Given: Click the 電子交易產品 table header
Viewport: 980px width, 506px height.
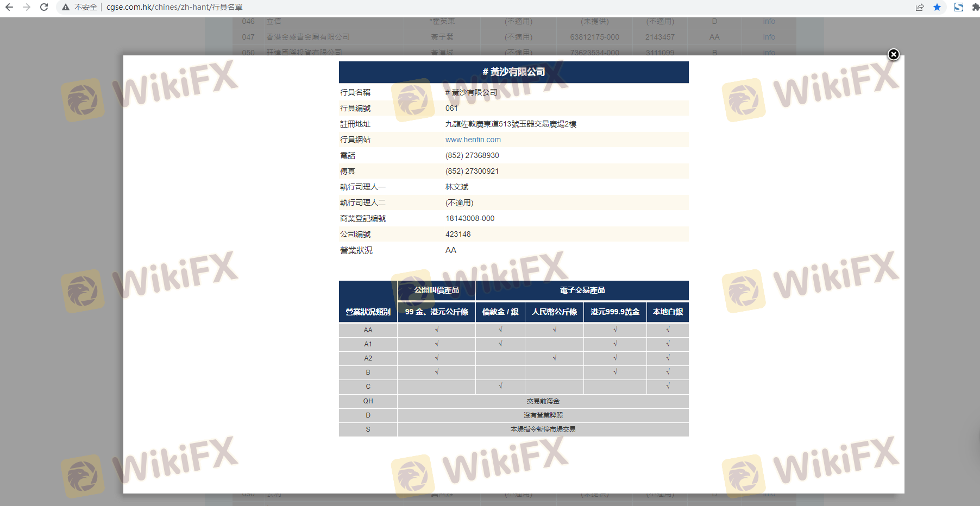Looking at the screenshot, I should (x=582, y=290).
